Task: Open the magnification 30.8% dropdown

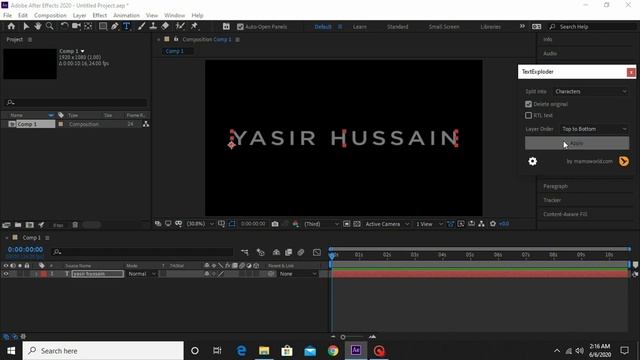Action: (x=200, y=224)
